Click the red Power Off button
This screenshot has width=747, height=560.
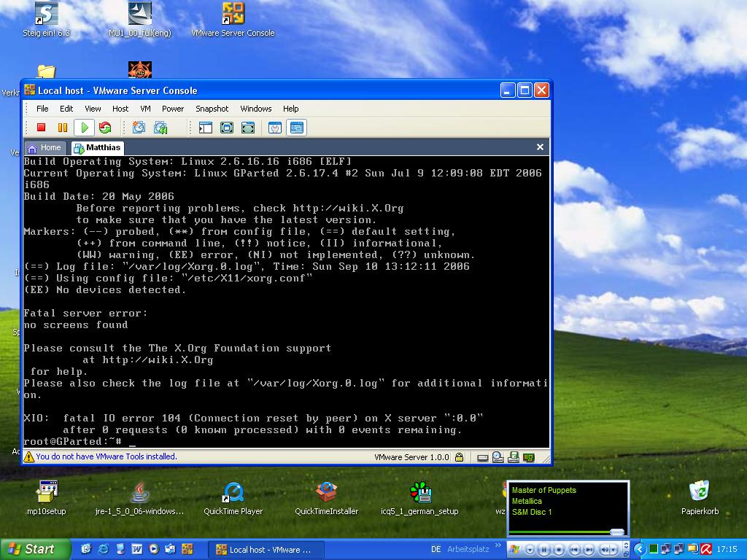point(41,128)
